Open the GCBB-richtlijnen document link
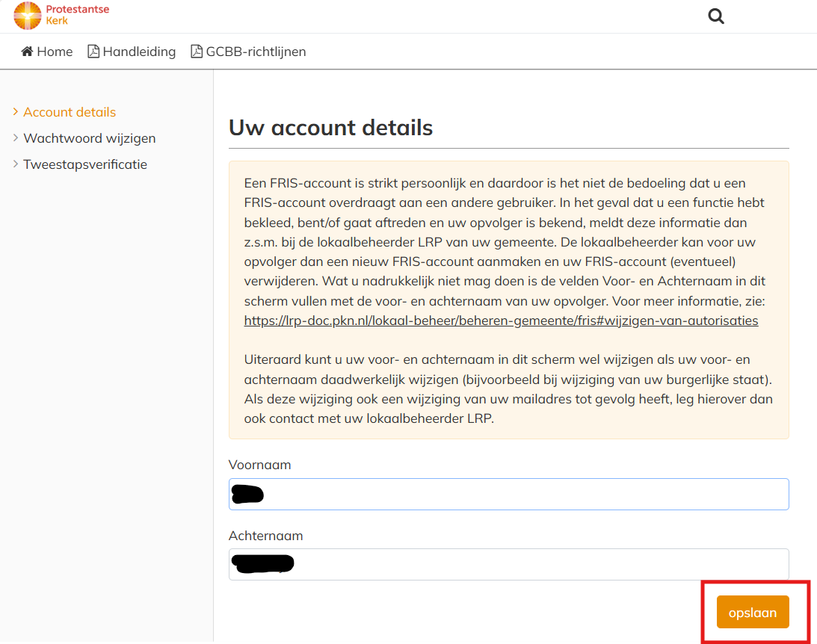Screen dimensions: 817x644 click(249, 52)
